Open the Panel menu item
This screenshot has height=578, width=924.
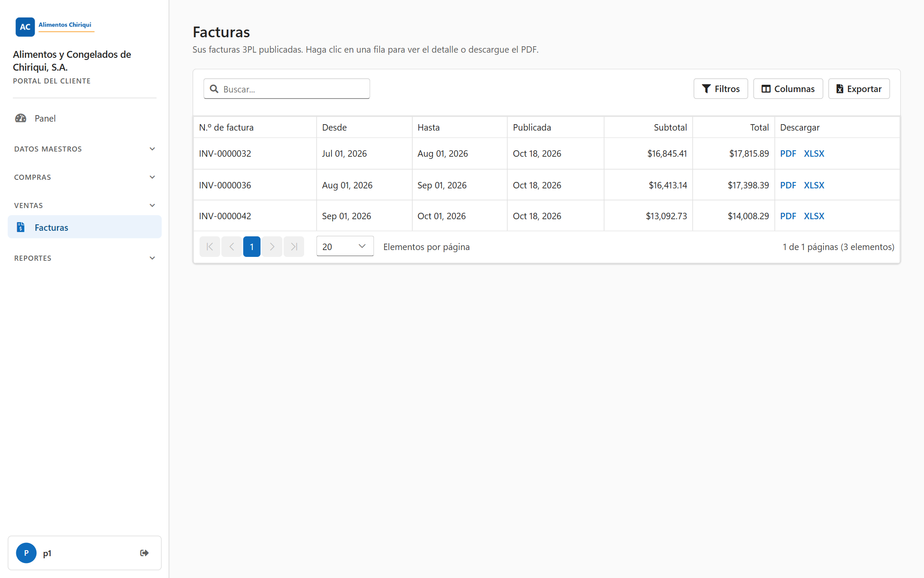[85, 118]
